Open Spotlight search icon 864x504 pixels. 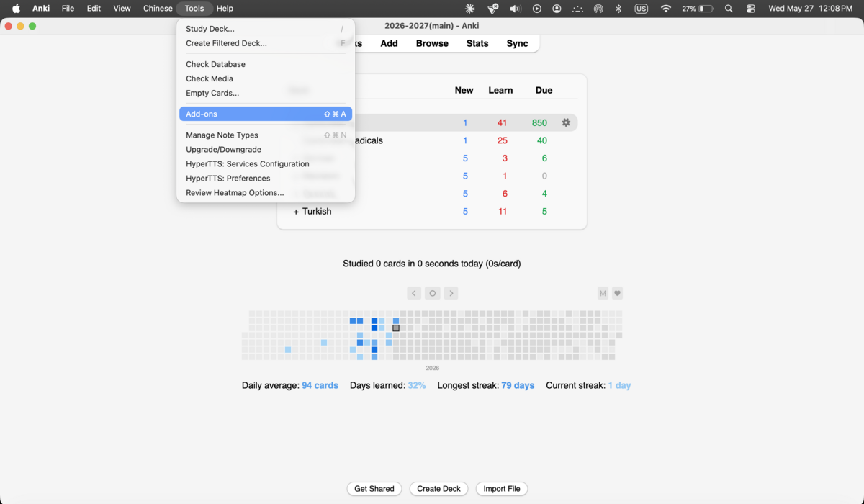(729, 9)
